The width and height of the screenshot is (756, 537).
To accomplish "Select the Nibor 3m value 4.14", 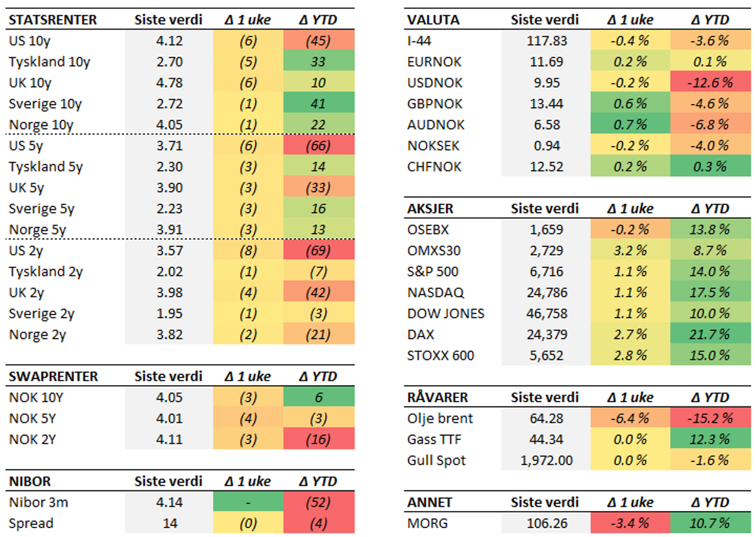I will pos(168,502).
